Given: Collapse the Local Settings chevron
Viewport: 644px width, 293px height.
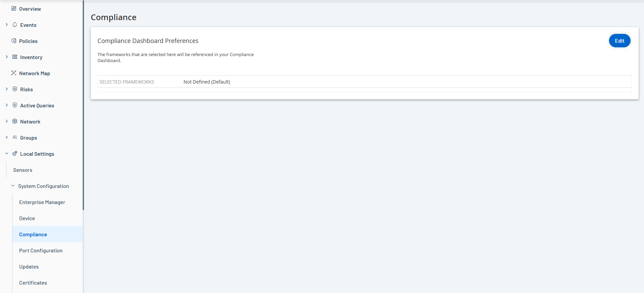Looking at the screenshot, I should tap(7, 153).
